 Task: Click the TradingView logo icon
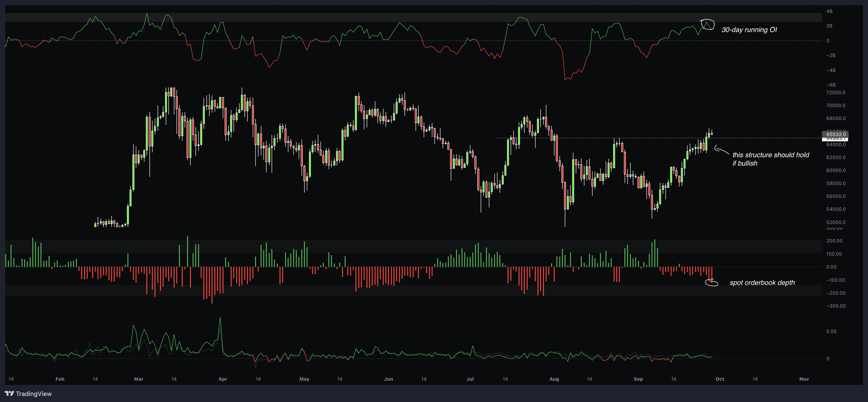(9, 393)
